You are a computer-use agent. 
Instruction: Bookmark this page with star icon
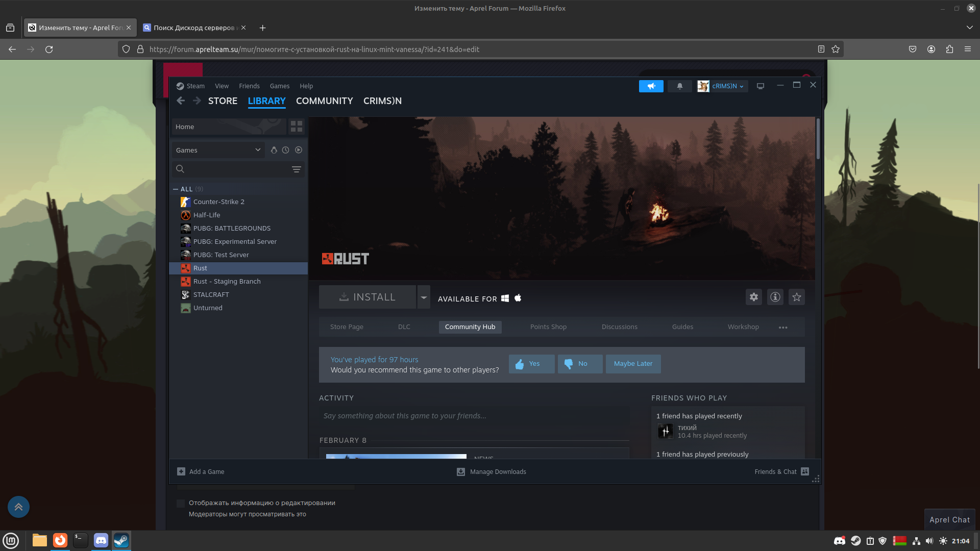[836, 49]
